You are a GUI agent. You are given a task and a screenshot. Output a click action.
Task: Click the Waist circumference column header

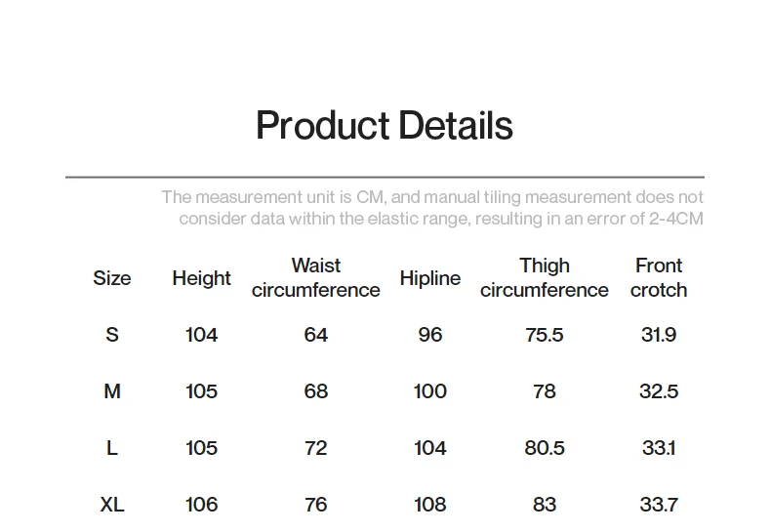pyautogui.click(x=315, y=278)
